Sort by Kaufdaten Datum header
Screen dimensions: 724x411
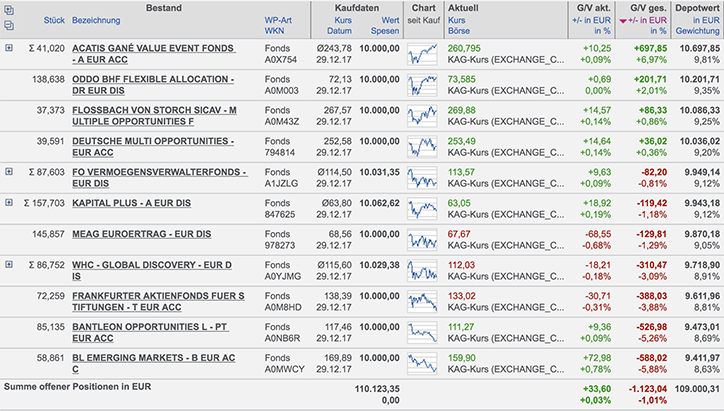(x=339, y=31)
